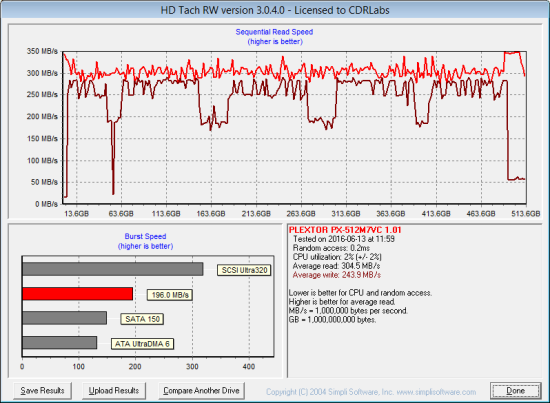Click the HD Tach RW title bar
Screen dimensions: 550x403
[x=275, y=10]
